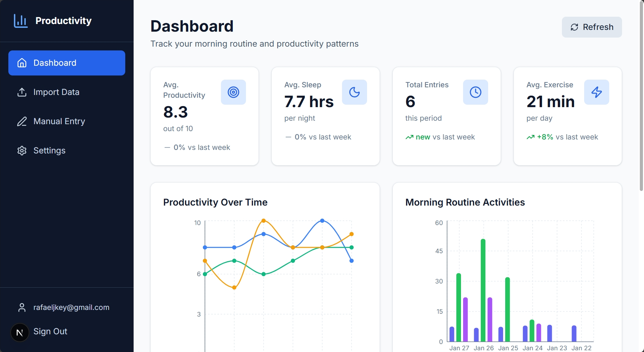Click the round N avatar icon
Screen dimensions: 644x352
pyautogui.click(x=20, y=333)
